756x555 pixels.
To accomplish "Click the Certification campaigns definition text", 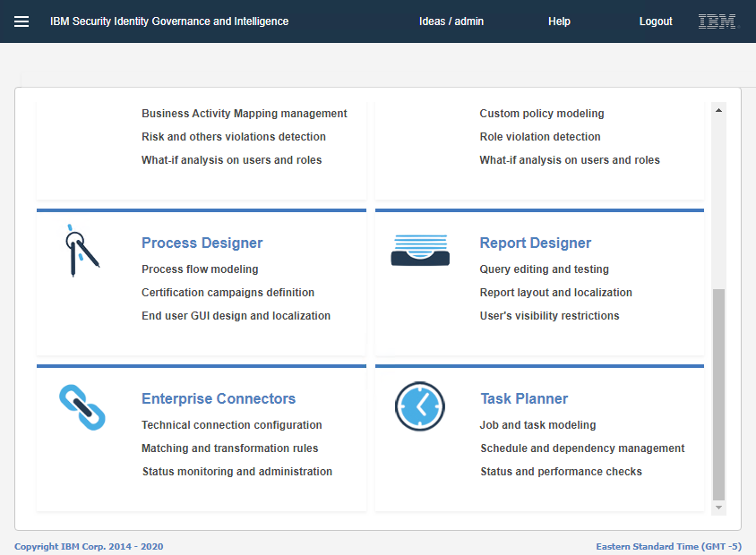I will [x=228, y=293].
